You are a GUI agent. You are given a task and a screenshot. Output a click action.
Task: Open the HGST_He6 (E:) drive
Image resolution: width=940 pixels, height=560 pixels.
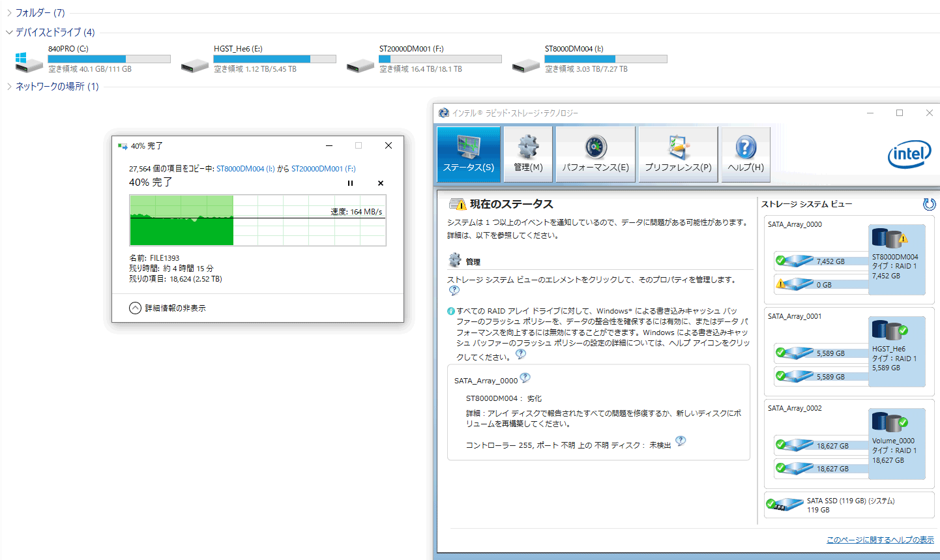tap(257, 59)
